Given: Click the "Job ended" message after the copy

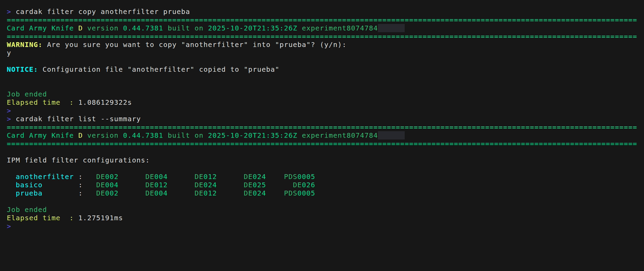Looking at the screenshot, I should 26,94.
